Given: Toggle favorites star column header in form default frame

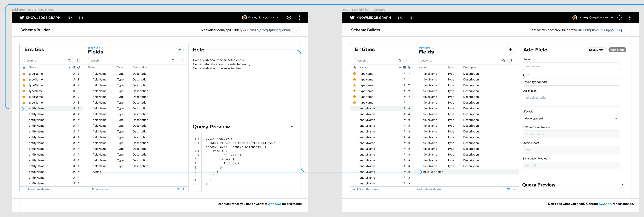Looking at the screenshot, I should [x=355, y=67].
